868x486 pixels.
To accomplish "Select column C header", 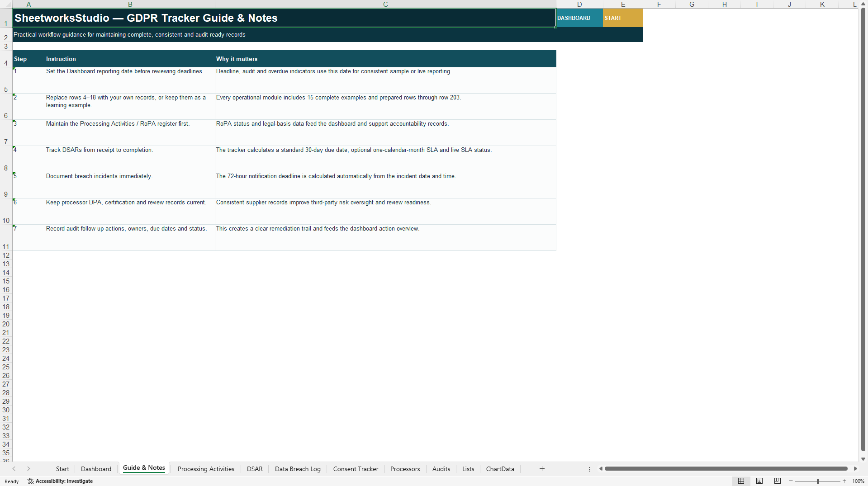I will (x=385, y=4).
